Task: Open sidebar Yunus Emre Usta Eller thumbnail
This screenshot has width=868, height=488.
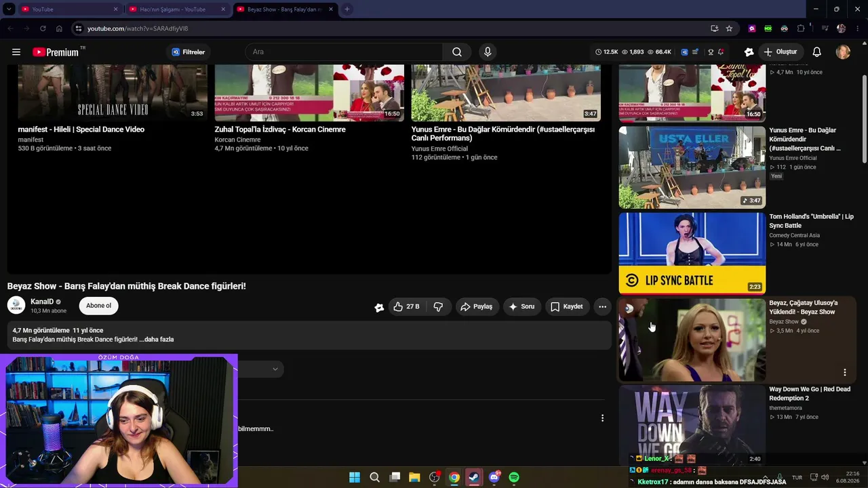Action: click(x=692, y=167)
